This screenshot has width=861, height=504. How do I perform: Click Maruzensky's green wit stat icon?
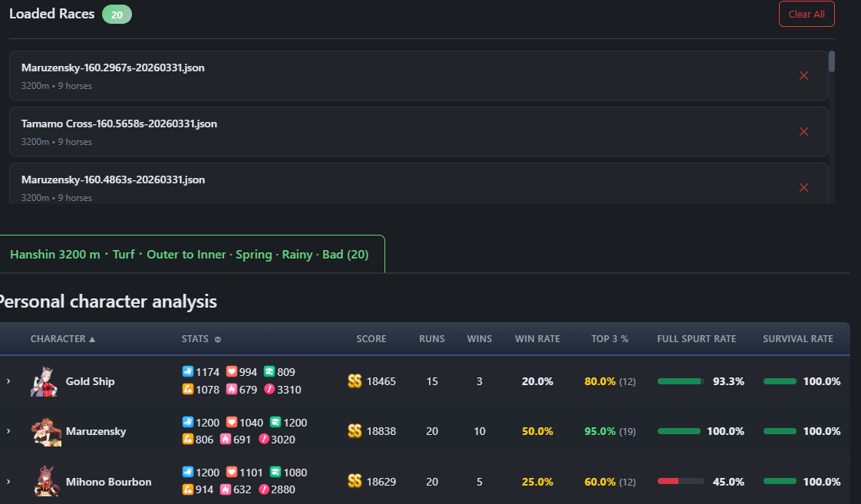tap(275, 422)
